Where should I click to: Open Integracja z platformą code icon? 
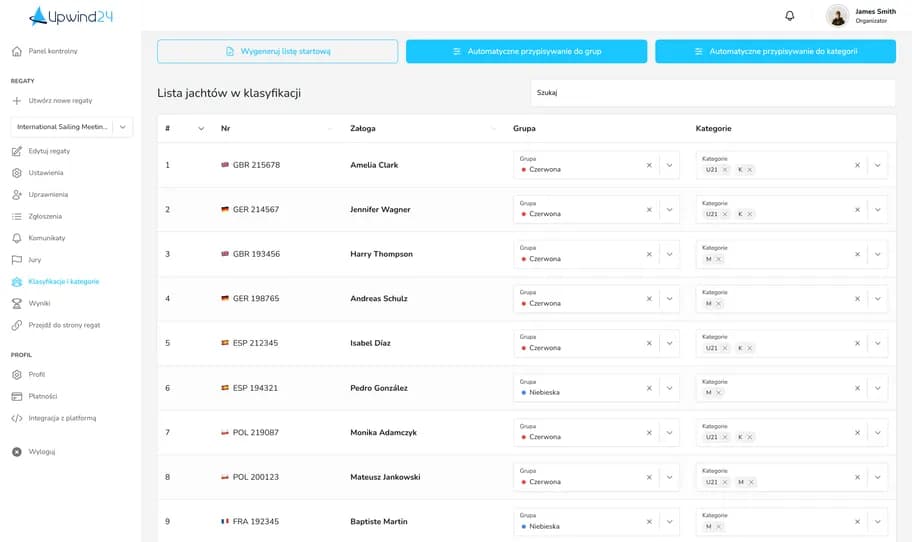[17, 418]
